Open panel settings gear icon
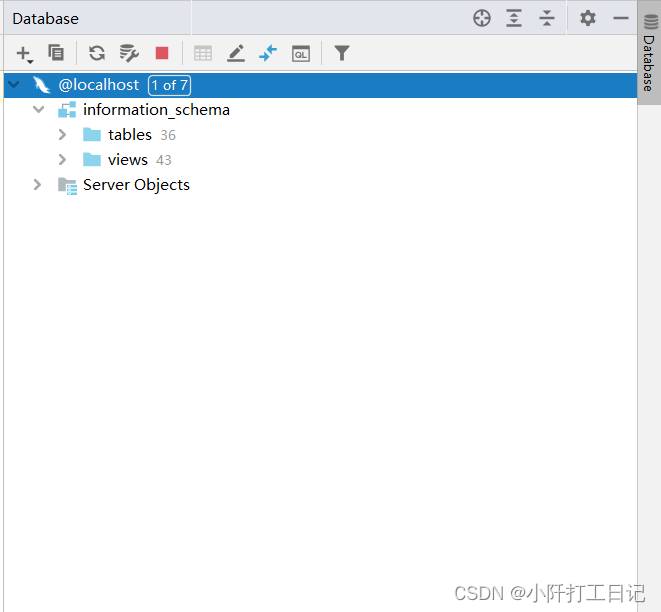The height and width of the screenshot is (612, 661). [588, 18]
